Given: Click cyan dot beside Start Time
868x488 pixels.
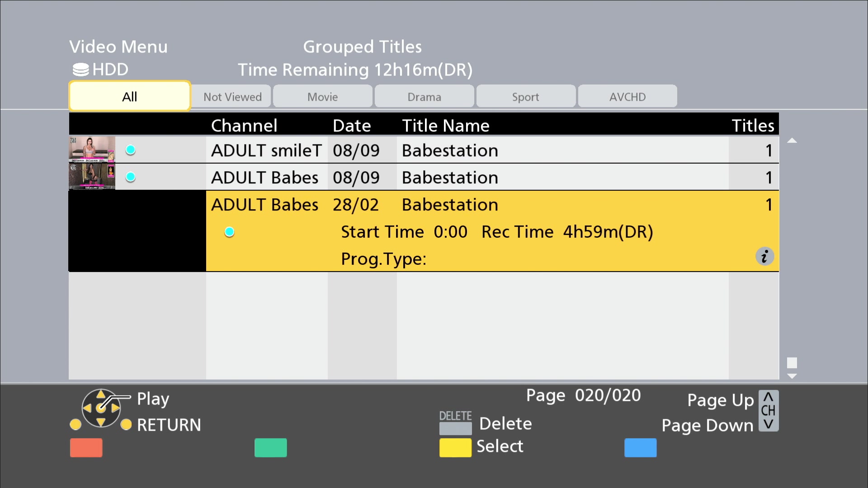Looking at the screenshot, I should coord(230,232).
